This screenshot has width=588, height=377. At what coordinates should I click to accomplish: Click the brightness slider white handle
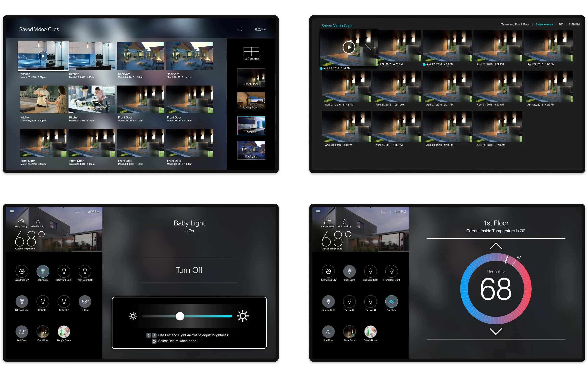[180, 316]
